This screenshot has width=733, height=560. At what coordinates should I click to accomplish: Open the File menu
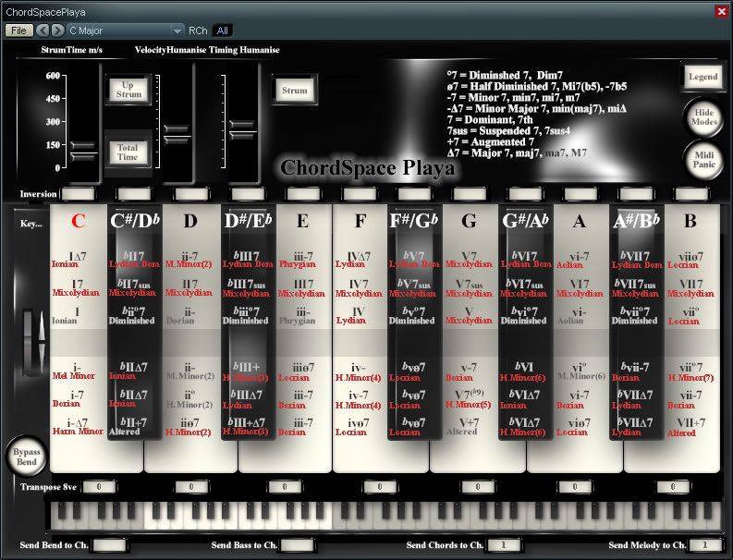pyautogui.click(x=18, y=30)
